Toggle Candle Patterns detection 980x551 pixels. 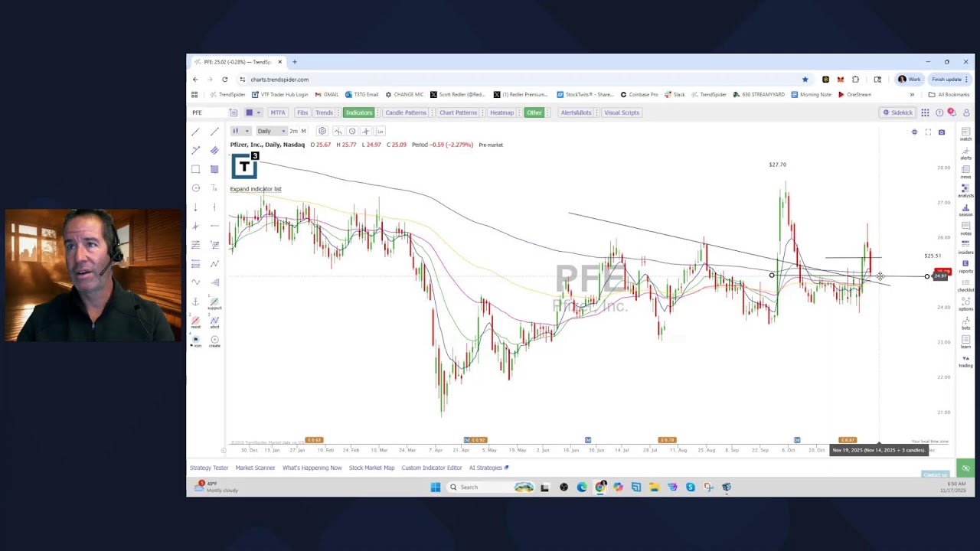pyautogui.click(x=406, y=112)
